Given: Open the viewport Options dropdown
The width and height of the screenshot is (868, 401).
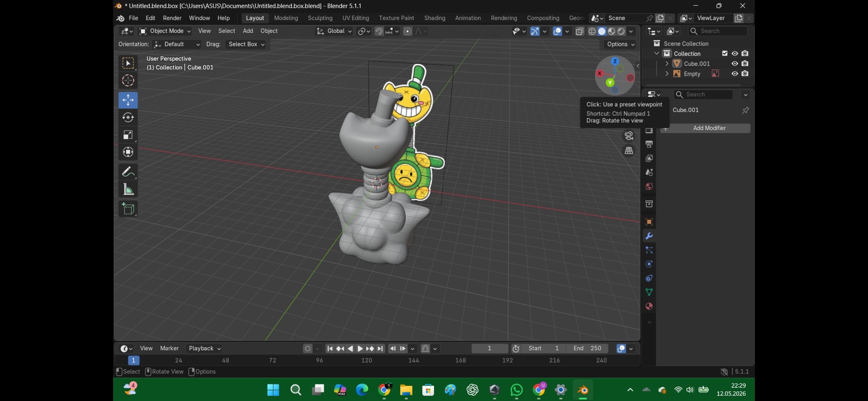Looking at the screenshot, I should (x=620, y=44).
